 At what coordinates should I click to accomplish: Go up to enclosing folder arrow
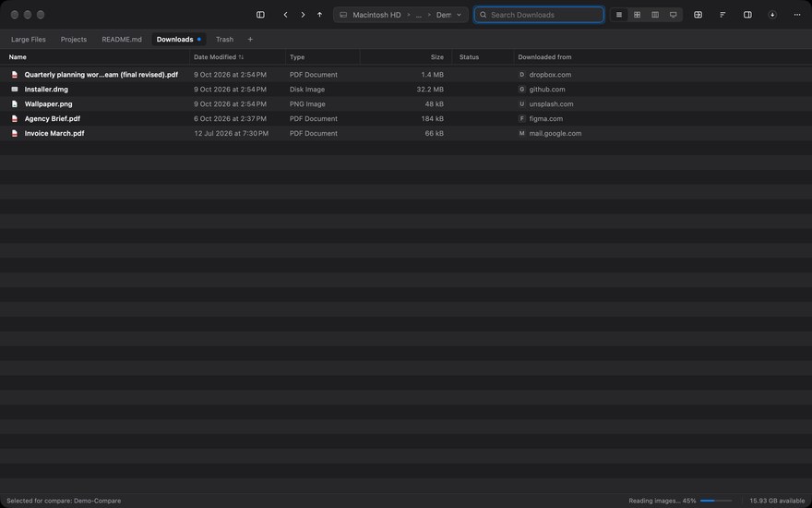tap(319, 15)
